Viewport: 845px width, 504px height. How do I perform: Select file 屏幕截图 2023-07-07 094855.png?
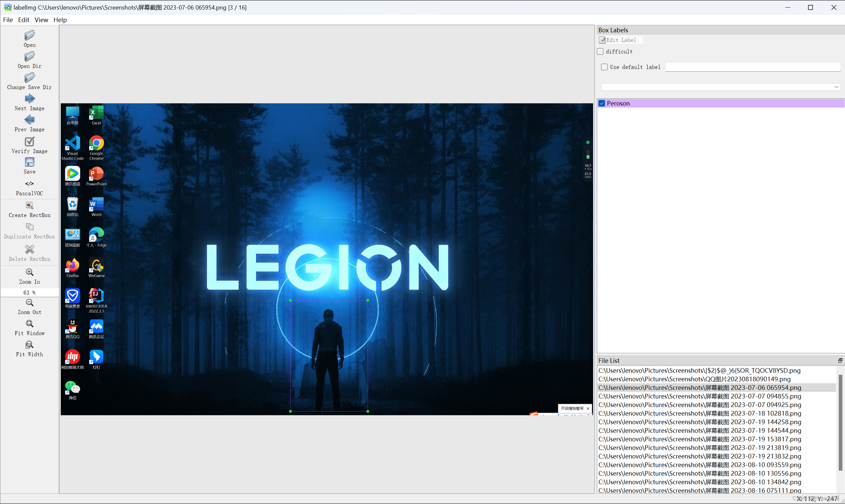click(716, 396)
